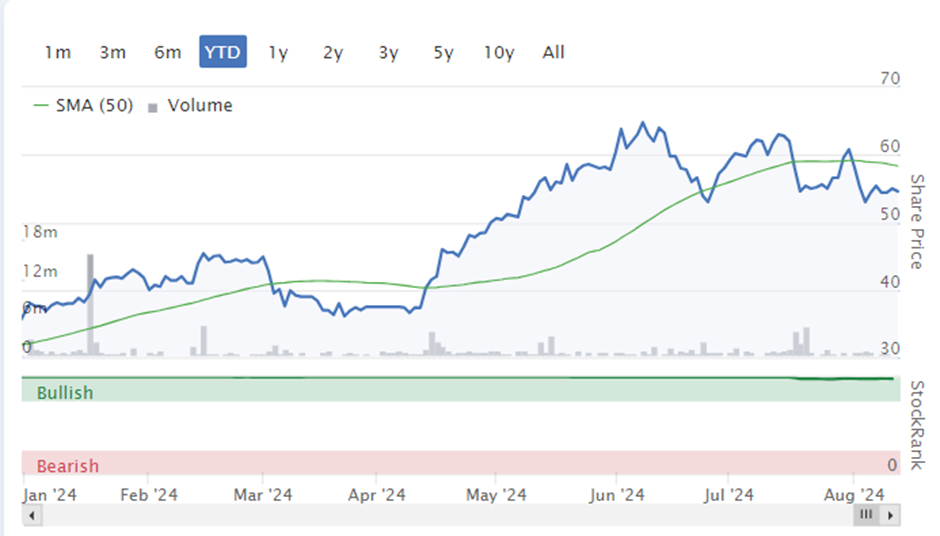
Task: Click the 70 price axis value
Action: coord(890,79)
